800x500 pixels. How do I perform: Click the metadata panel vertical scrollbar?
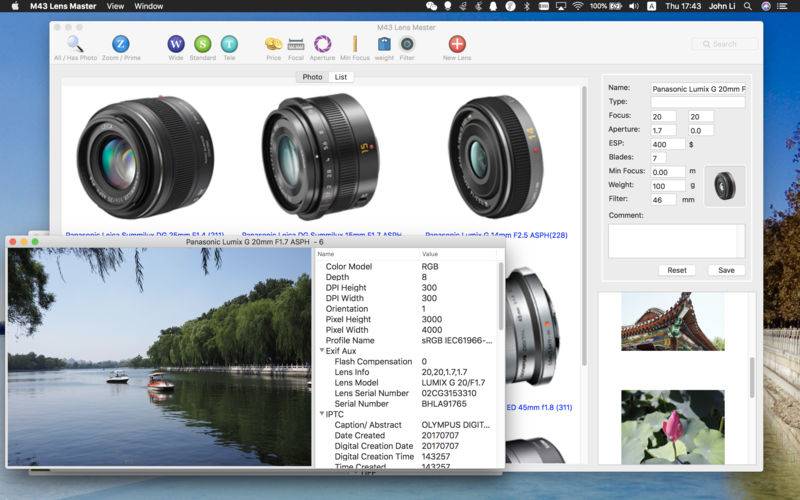pyautogui.click(x=501, y=297)
